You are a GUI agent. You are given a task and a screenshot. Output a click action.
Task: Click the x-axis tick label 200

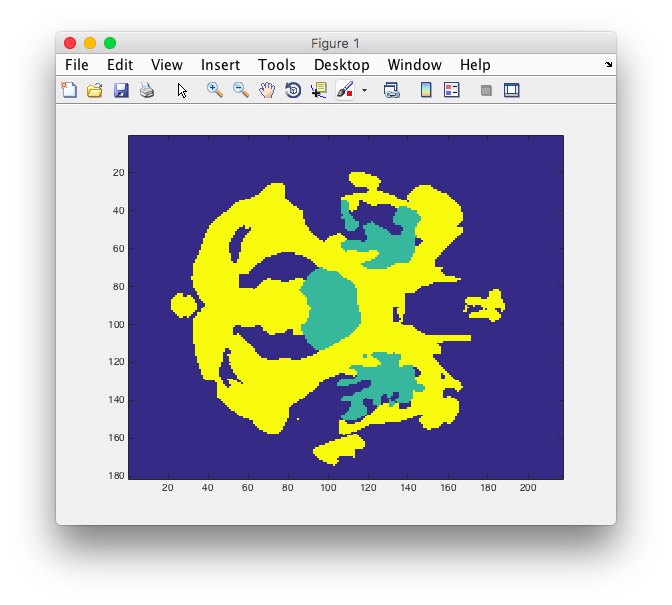pos(528,488)
